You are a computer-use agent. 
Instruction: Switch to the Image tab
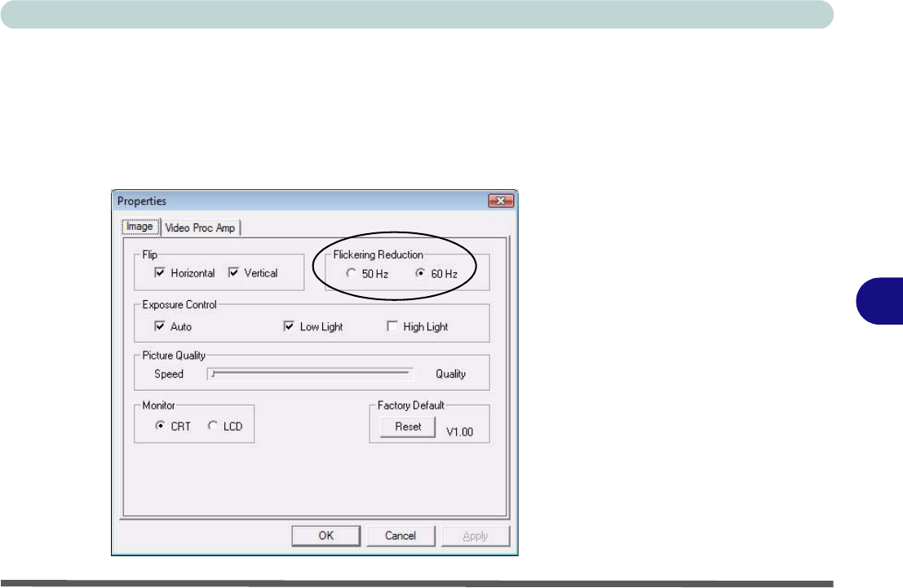point(140,227)
